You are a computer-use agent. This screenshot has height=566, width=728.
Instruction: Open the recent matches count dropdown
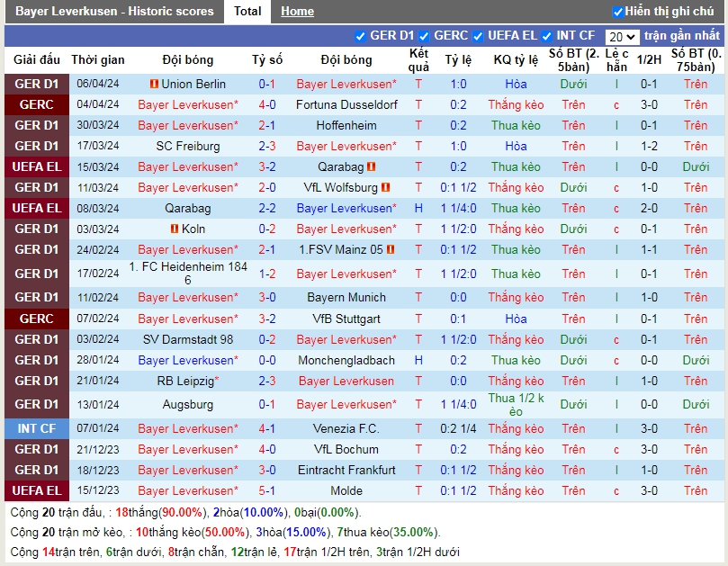click(622, 37)
